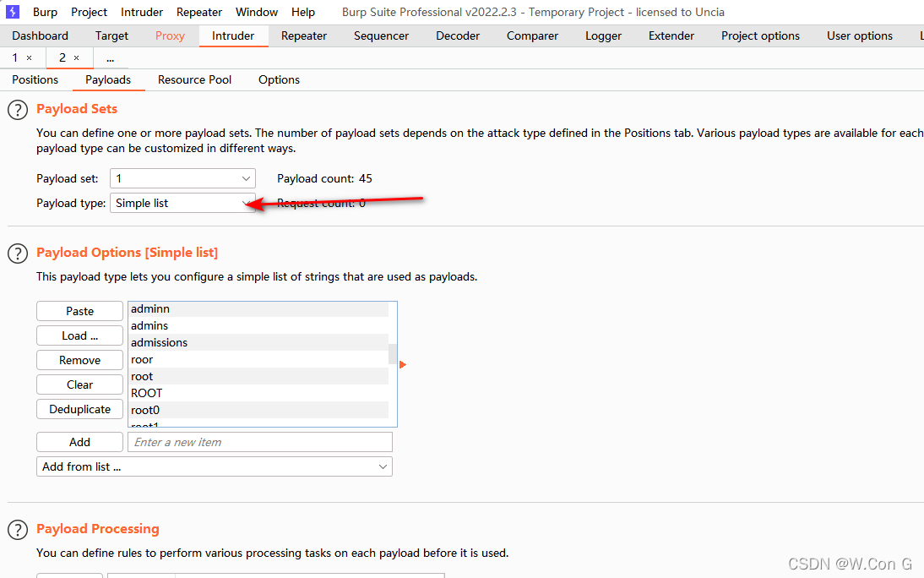The height and width of the screenshot is (578, 924).
Task: Select the admins payload entry
Action: click(258, 325)
